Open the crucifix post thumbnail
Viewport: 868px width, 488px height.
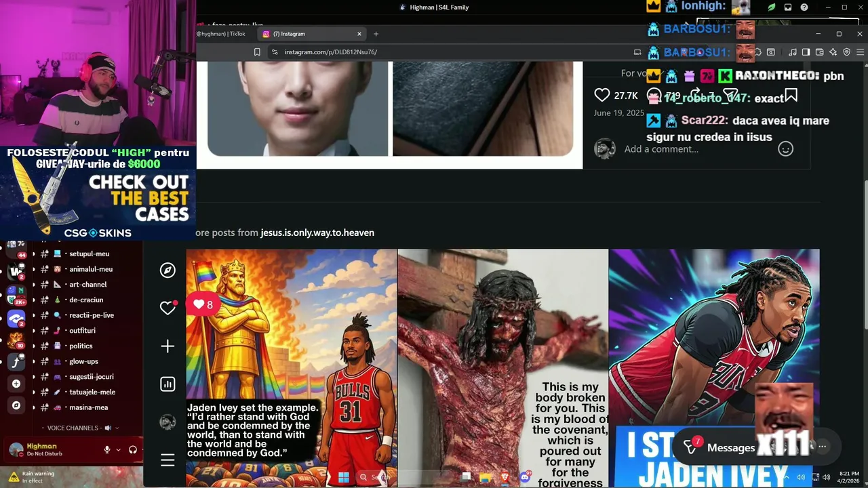(x=502, y=368)
